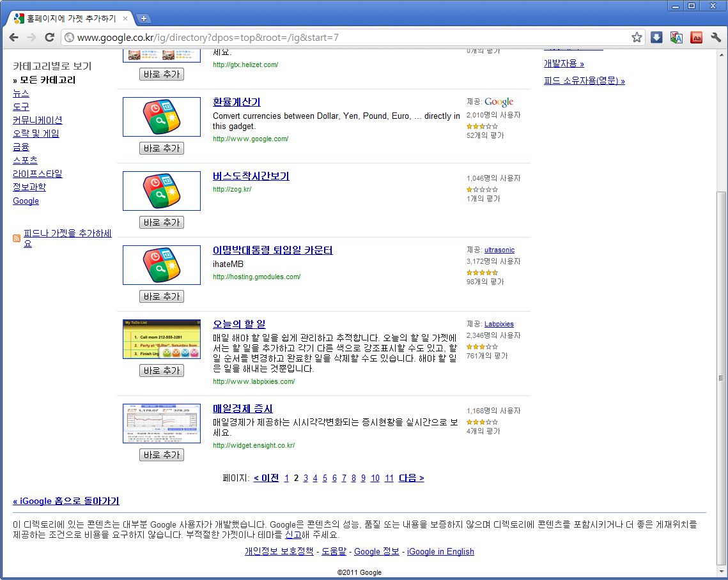Click 바로 추가 under the gtx.helizet.com gadget
This screenshot has height=580, width=728.
(x=162, y=74)
